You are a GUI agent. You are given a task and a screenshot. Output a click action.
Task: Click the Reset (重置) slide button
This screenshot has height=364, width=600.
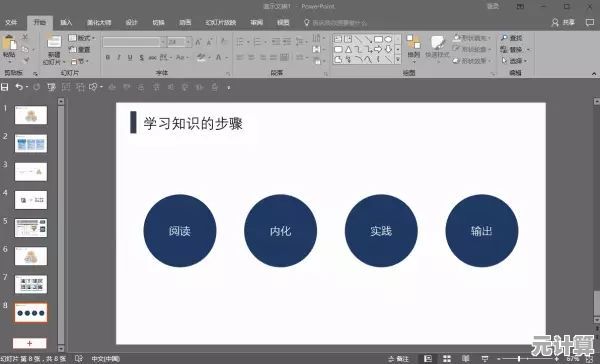pyautogui.click(x=80, y=49)
